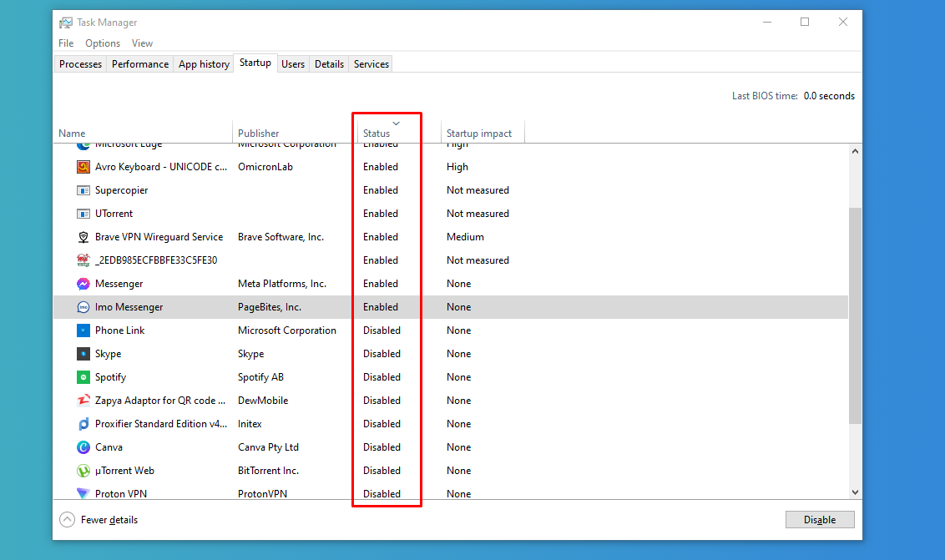Screen dimensions: 945x560
Task: Open the Options menu
Action: [103, 43]
